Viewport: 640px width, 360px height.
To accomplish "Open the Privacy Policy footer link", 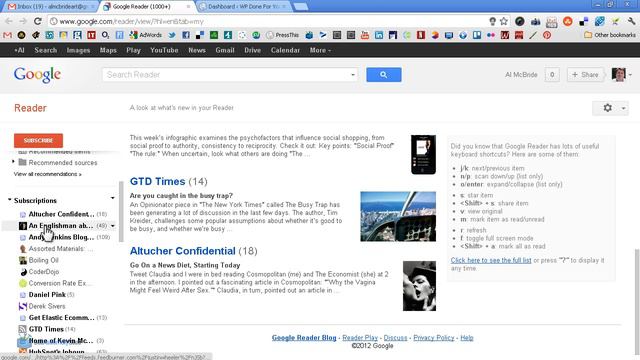I will pos(434,338).
